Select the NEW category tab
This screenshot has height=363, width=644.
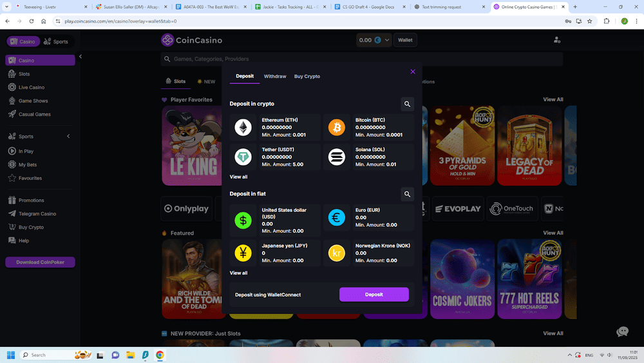(206, 81)
